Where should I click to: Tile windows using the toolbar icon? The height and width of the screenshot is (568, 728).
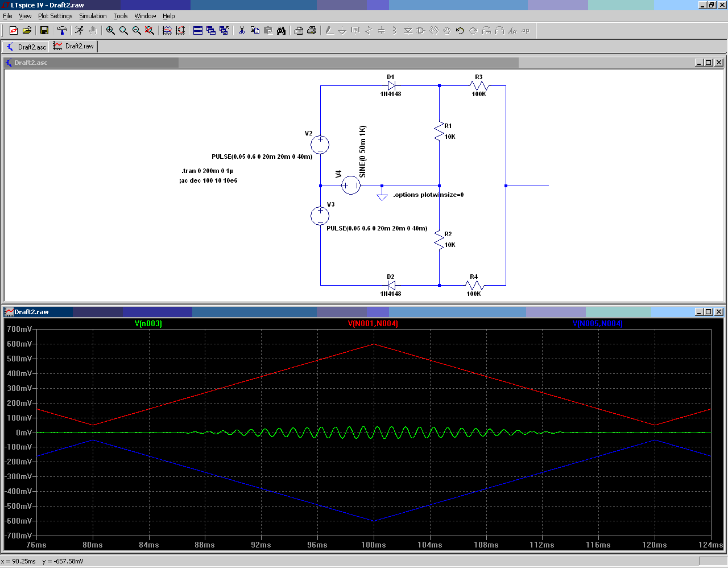(198, 31)
